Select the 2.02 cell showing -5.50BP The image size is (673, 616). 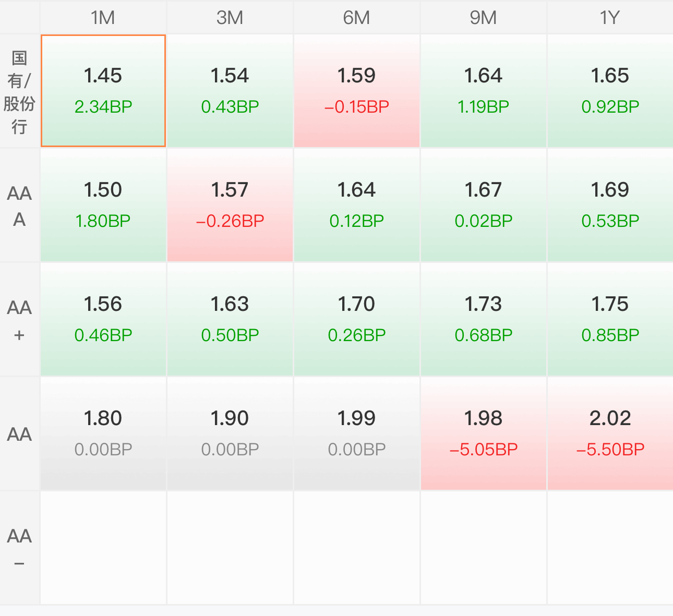point(610,433)
